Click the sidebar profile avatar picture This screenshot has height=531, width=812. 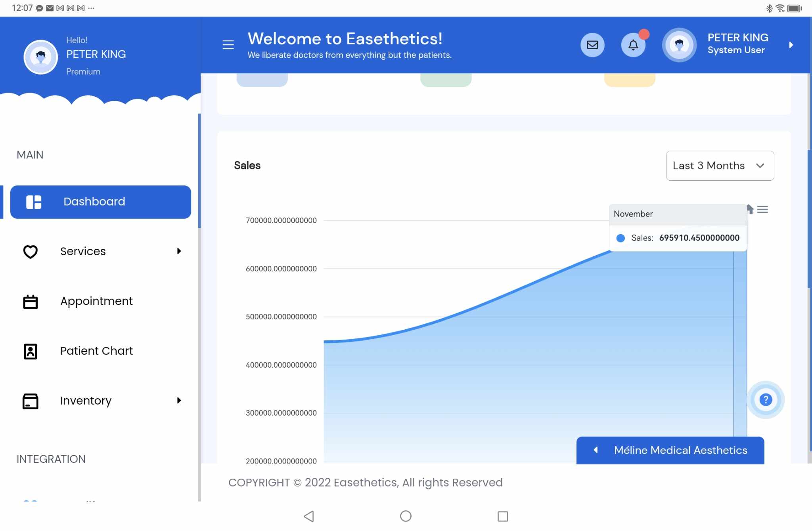[41, 57]
